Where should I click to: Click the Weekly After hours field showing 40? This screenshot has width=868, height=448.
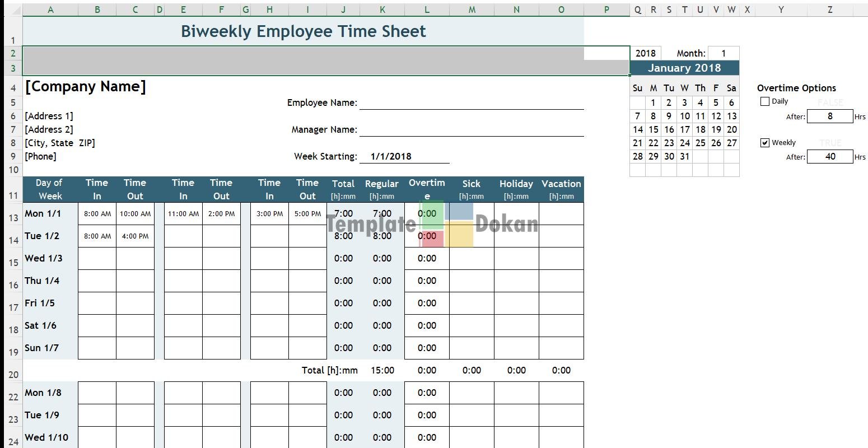[x=829, y=157]
